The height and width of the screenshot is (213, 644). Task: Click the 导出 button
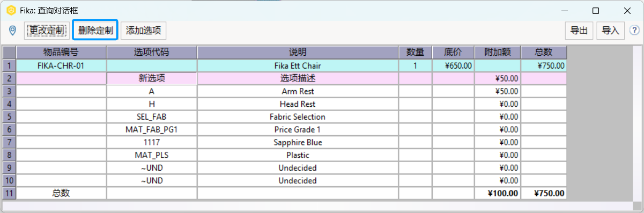(579, 31)
